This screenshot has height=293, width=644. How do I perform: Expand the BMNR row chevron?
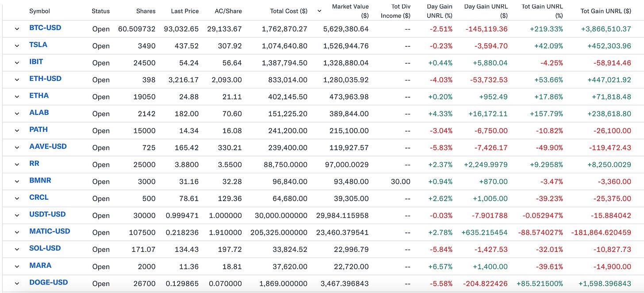[17, 181]
